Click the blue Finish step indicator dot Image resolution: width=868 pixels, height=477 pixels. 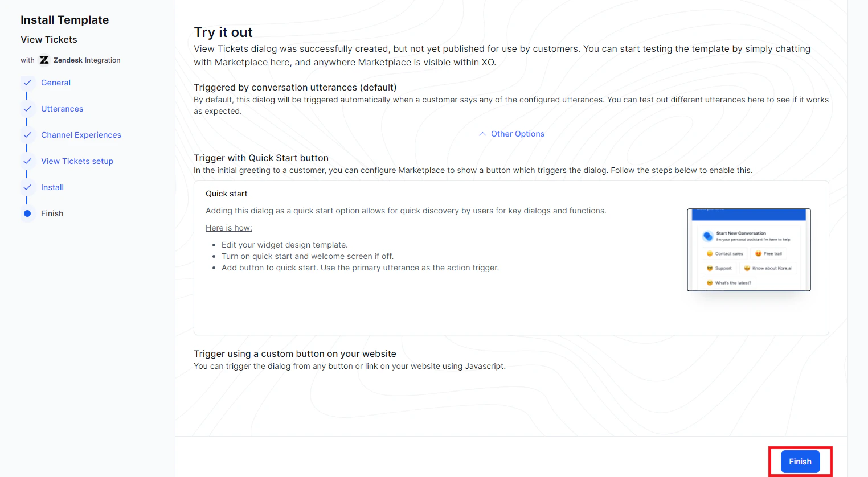tap(27, 213)
